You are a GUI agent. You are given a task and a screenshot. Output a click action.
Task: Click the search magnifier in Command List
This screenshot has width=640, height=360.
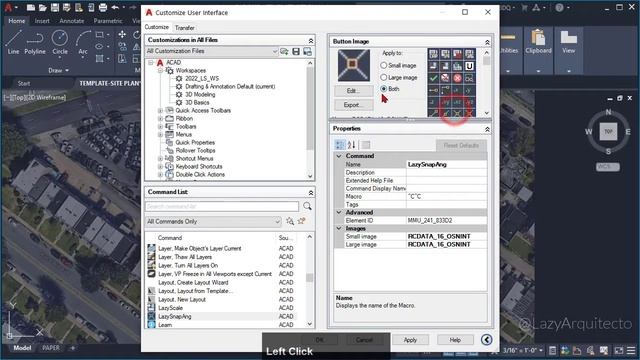[307, 207]
